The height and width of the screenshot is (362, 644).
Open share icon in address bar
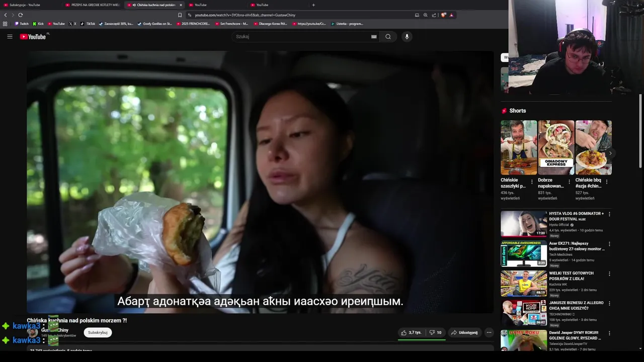pyautogui.click(x=434, y=15)
